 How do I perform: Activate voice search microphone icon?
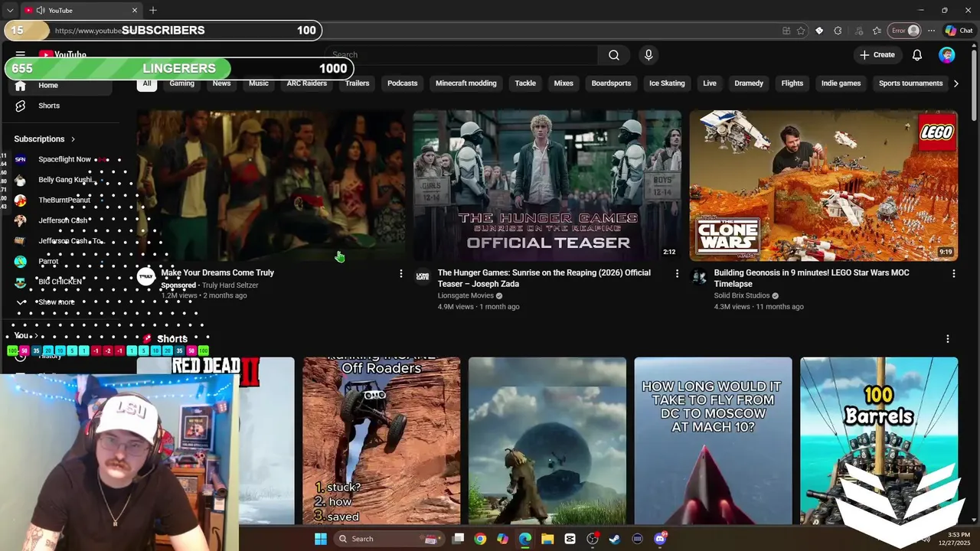[x=648, y=55]
